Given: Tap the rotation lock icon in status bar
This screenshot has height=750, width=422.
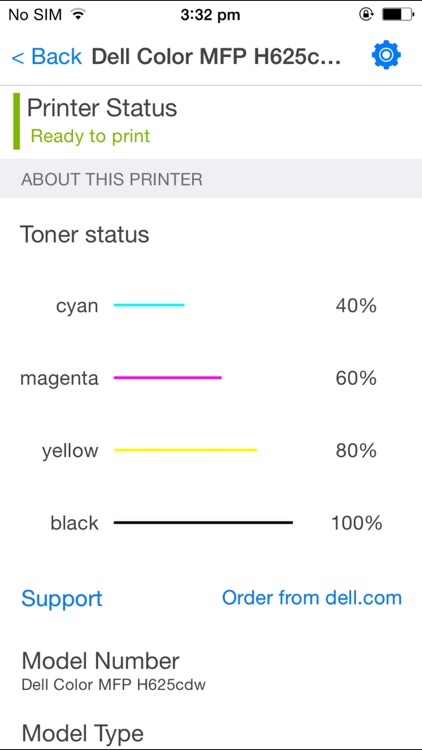Looking at the screenshot, I should (x=366, y=15).
